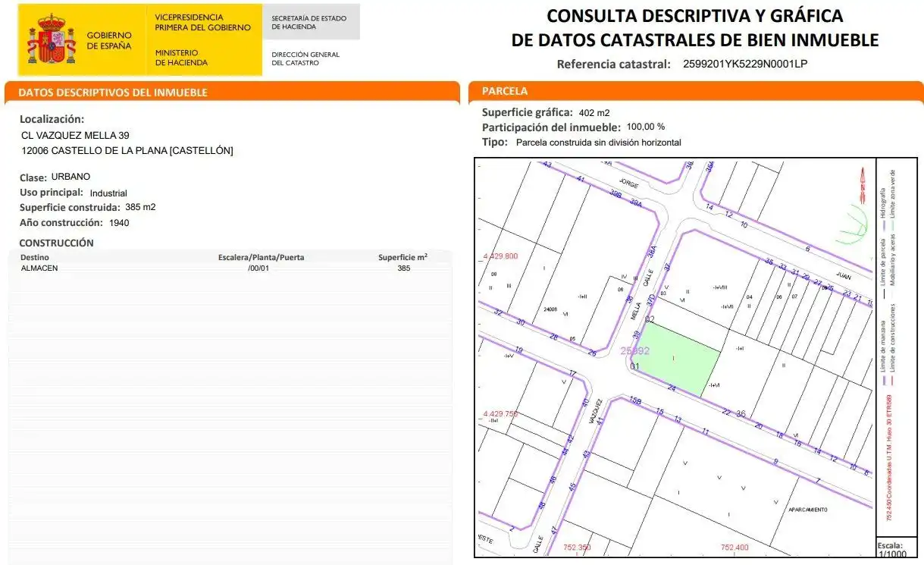Select cadastral reference 2599201YK5229N0001LP

coord(745,64)
